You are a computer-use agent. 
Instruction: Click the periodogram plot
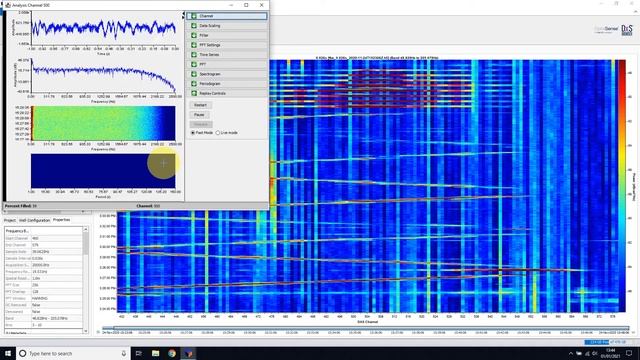[103, 171]
